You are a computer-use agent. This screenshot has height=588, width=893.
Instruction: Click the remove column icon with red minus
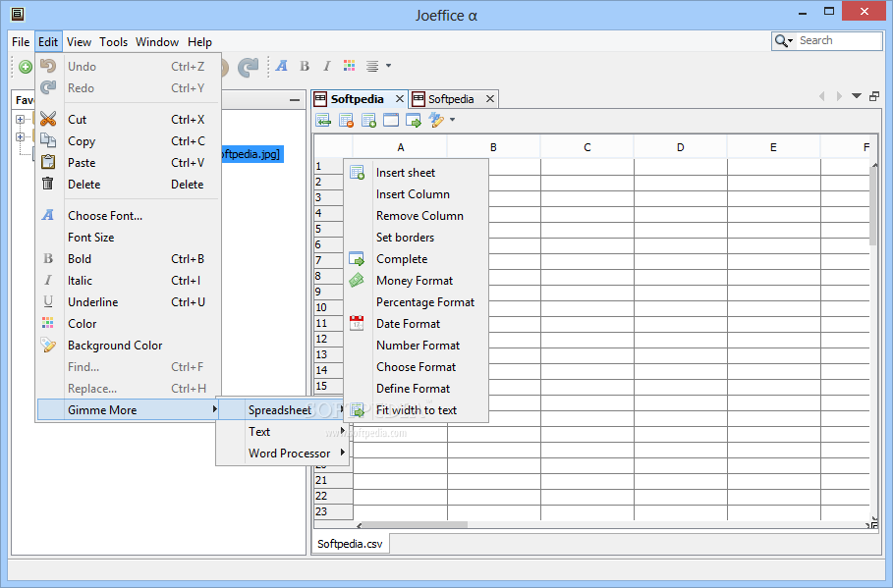346,120
